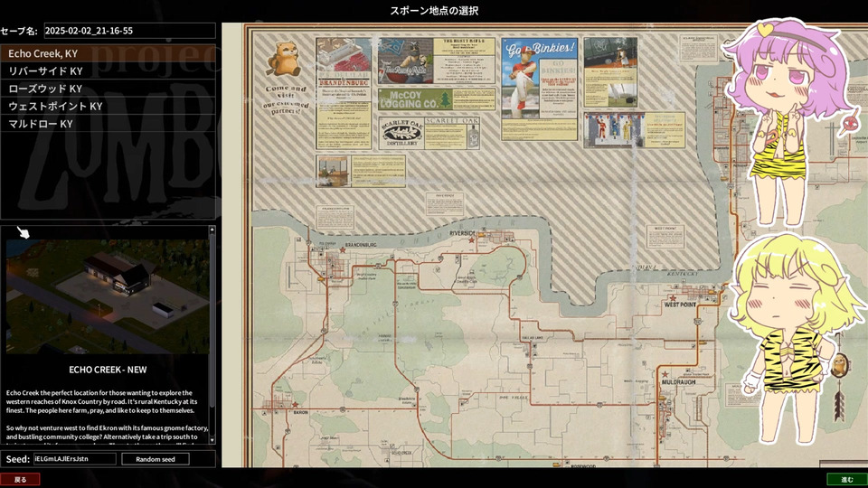This screenshot has width=868, height=488.
Task: Click the ECHO CREEK - NEW heading
Action: tap(108, 370)
